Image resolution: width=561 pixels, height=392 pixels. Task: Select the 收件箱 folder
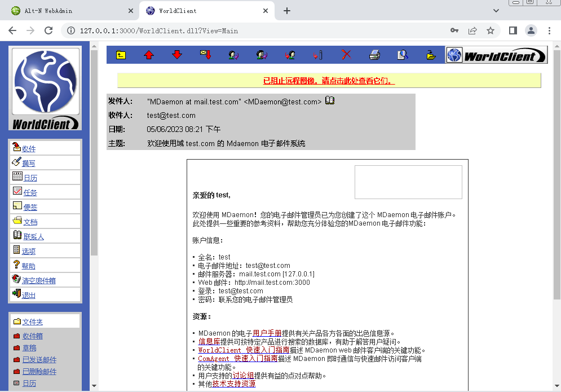point(33,336)
